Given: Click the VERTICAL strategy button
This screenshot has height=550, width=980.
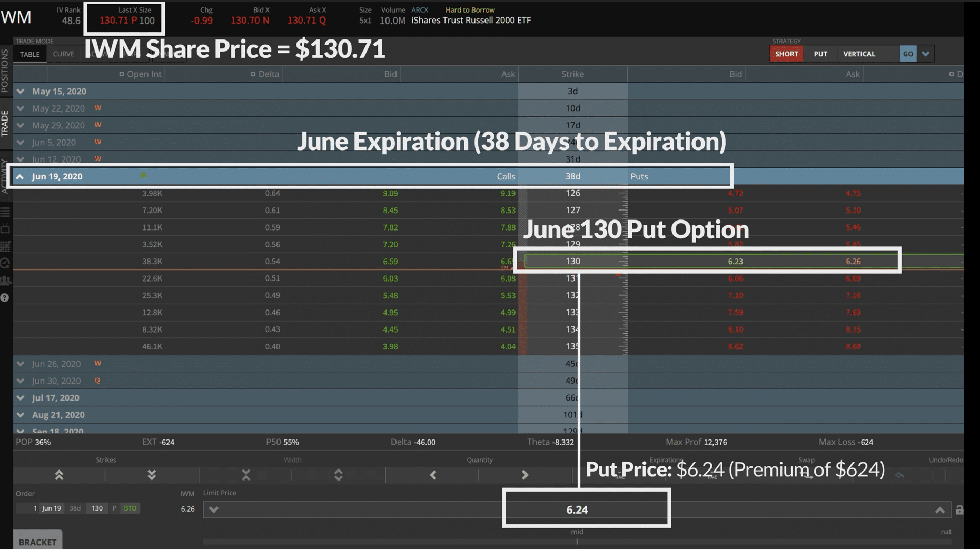Looking at the screenshot, I should [859, 54].
